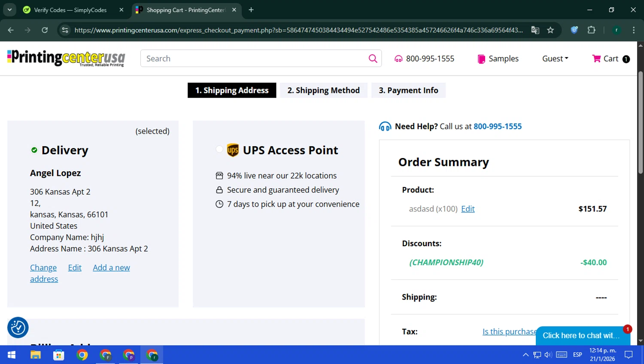
Task: Show hidden system tray icons chevron
Action: click(526, 355)
